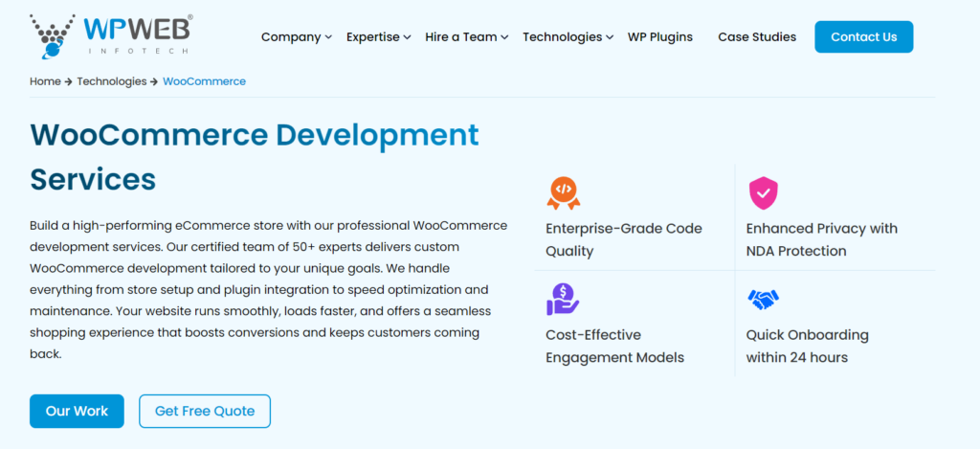
Task: Click the paragraph starting 'Build a high-performing eCommerce'
Action: click(x=268, y=289)
